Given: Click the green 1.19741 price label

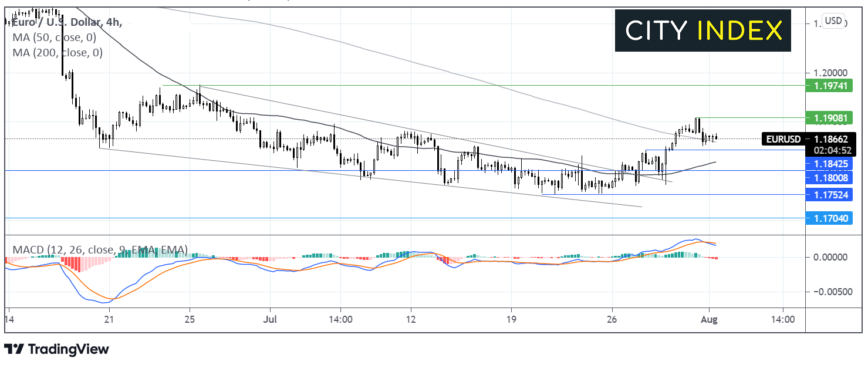Looking at the screenshot, I should click(x=830, y=86).
